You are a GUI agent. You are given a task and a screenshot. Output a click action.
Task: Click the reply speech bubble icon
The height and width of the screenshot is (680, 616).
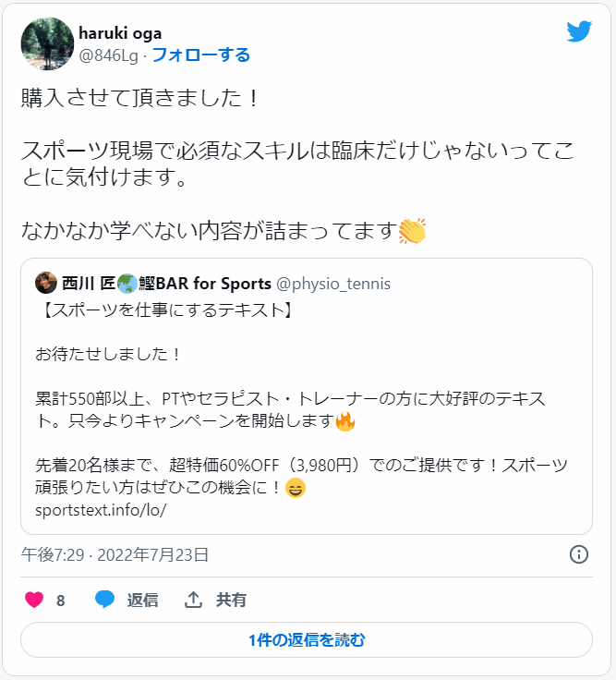[x=105, y=600]
